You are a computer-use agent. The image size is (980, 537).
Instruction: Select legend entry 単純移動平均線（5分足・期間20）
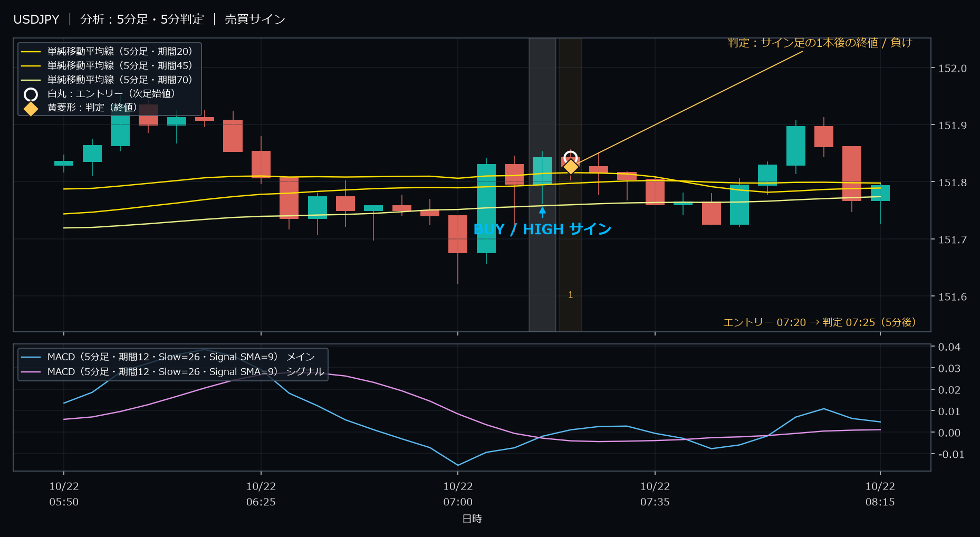120,52
